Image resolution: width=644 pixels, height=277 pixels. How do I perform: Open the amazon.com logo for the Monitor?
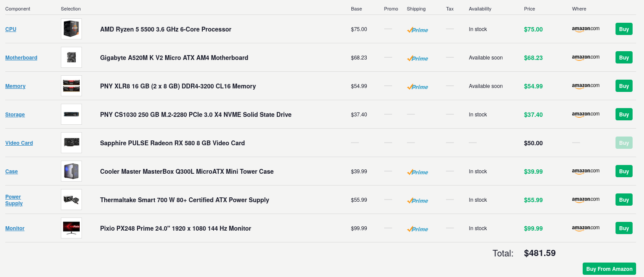(586, 228)
